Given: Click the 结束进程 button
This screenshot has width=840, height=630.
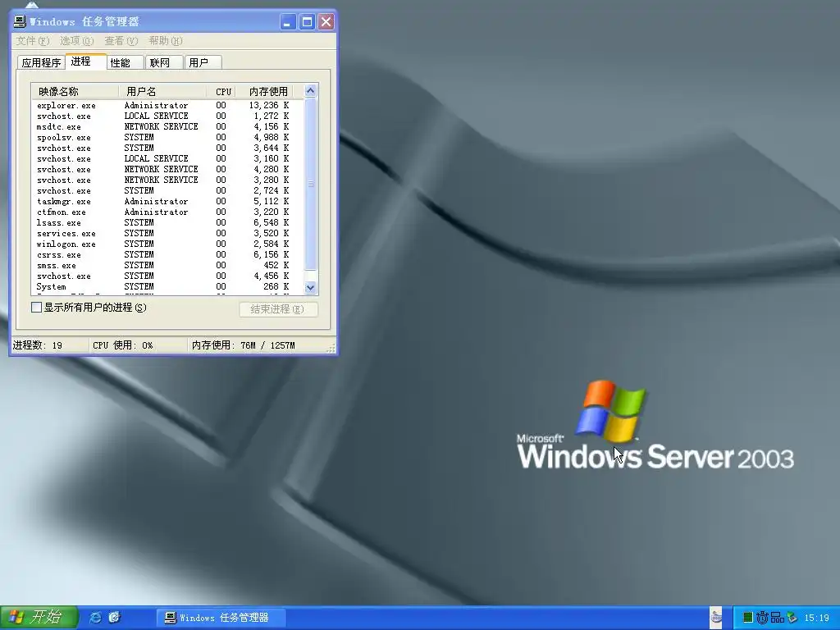Looking at the screenshot, I should 278,309.
